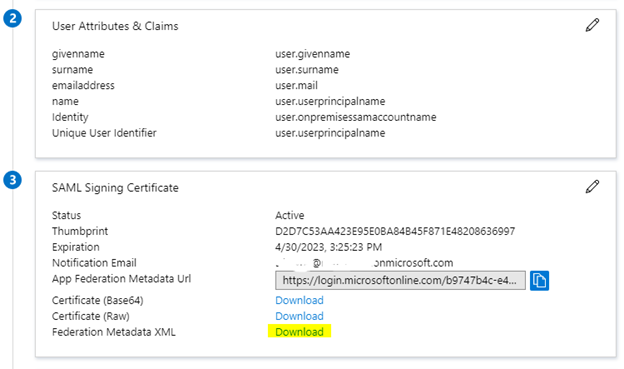This screenshot has width=624, height=369.
Task: Click the certificate expiration date
Action: pos(328,247)
